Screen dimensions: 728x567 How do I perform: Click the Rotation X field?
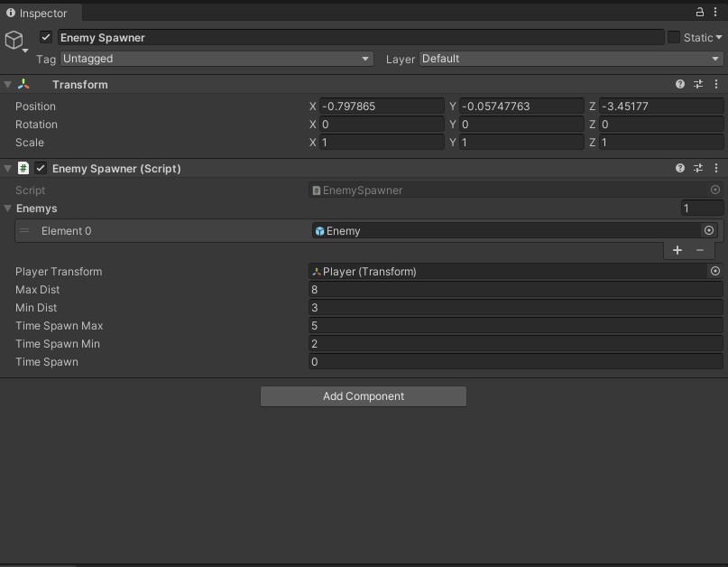[x=382, y=124]
